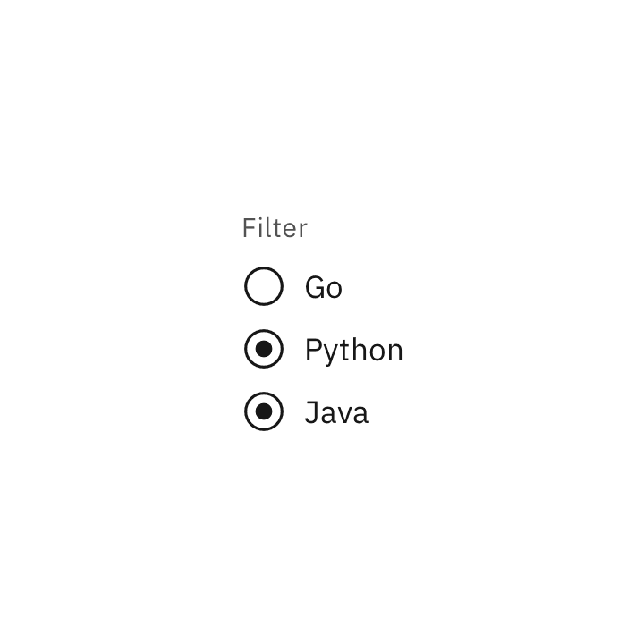Filter by the Go language
The width and height of the screenshot is (644, 644).
pos(264,287)
